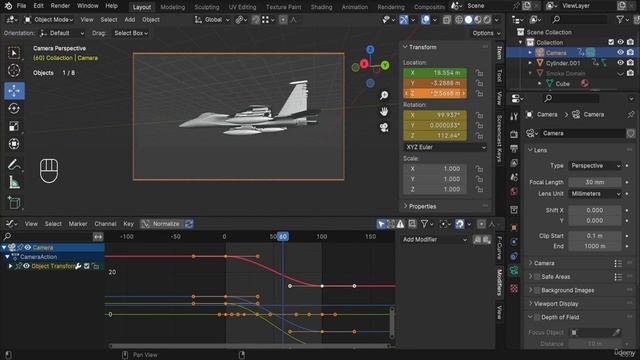Toggle lock on Location X
This screenshot has height=360, width=640.
pos(479,73)
